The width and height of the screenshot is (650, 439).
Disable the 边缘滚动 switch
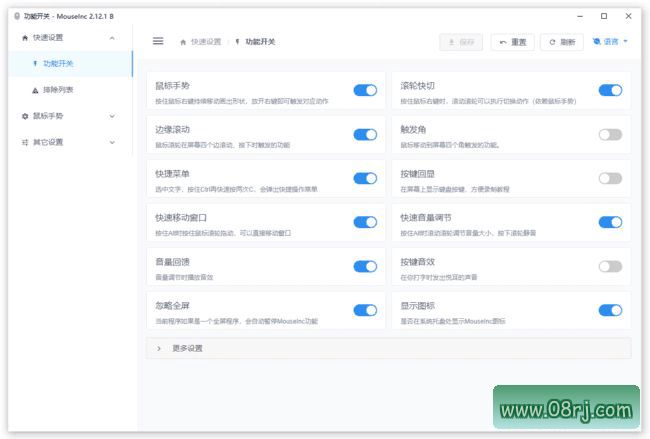(365, 134)
